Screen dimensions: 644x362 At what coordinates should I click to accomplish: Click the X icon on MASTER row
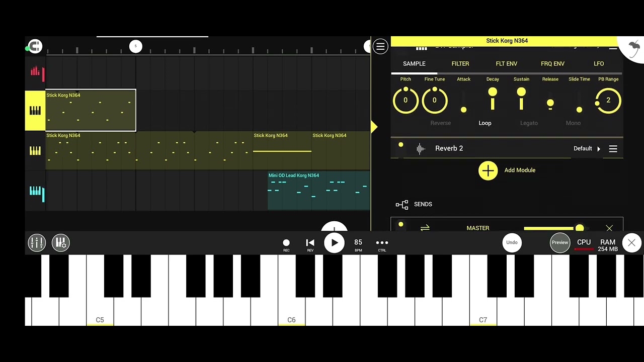pyautogui.click(x=609, y=228)
